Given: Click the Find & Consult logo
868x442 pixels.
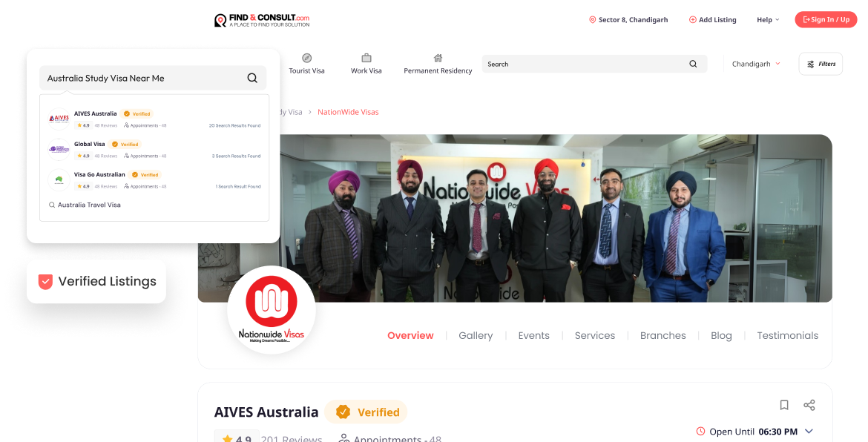Looking at the screenshot, I should coord(262,20).
